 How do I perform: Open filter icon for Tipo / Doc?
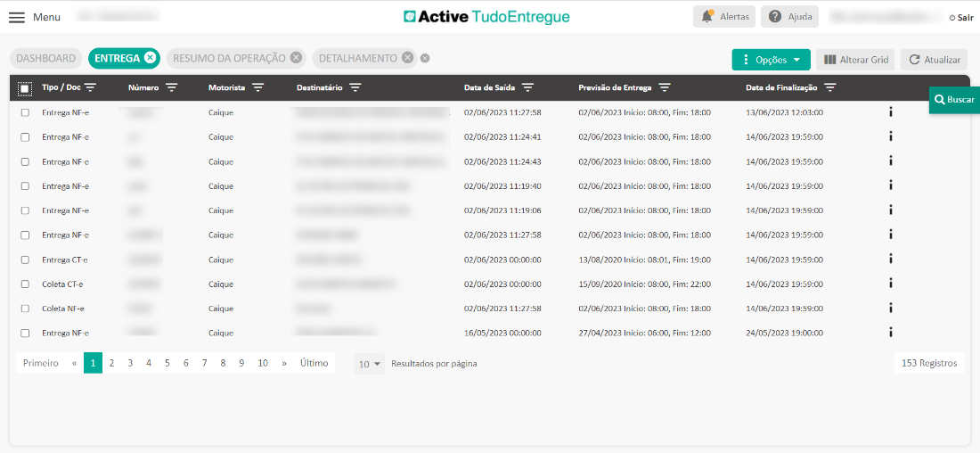click(x=91, y=87)
